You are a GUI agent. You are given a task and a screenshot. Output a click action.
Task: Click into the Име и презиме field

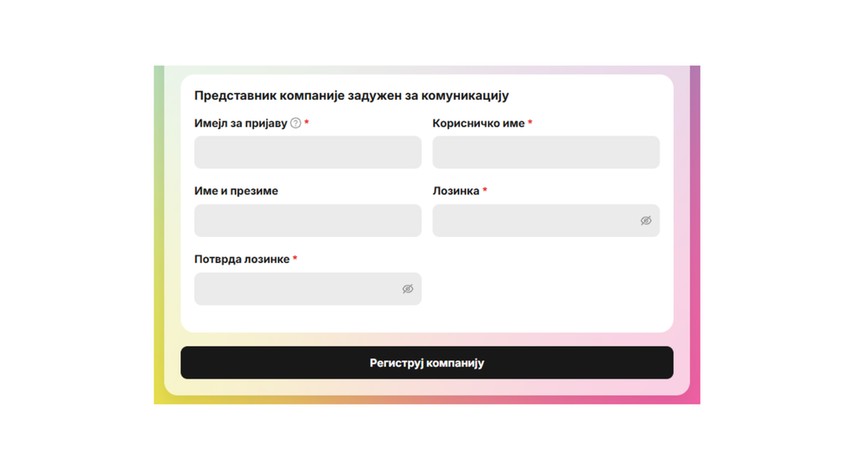308,221
